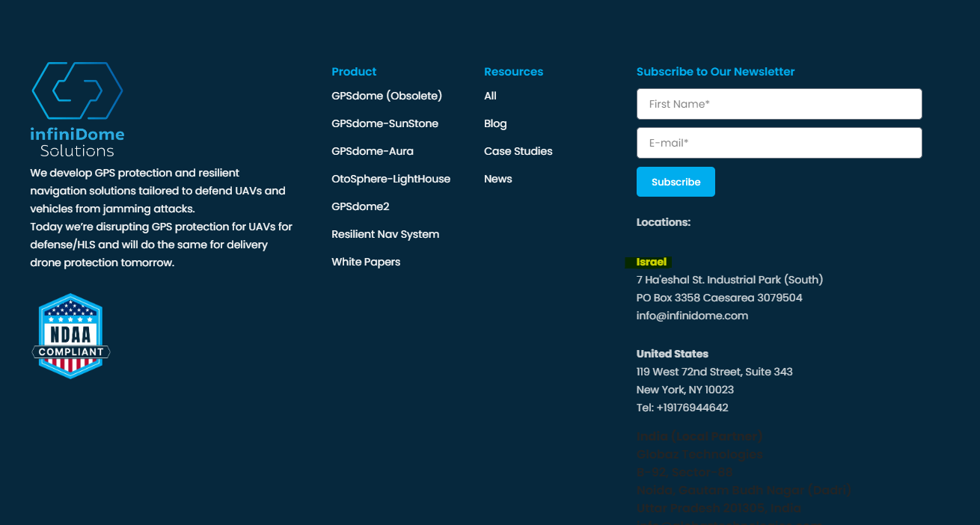This screenshot has height=525, width=980.
Task: Open Case Studies link
Action: 518,151
